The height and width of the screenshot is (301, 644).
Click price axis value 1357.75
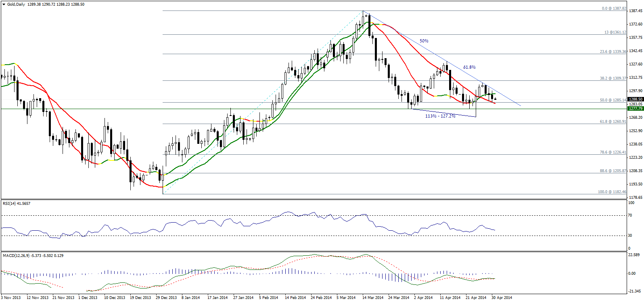(x=636, y=38)
